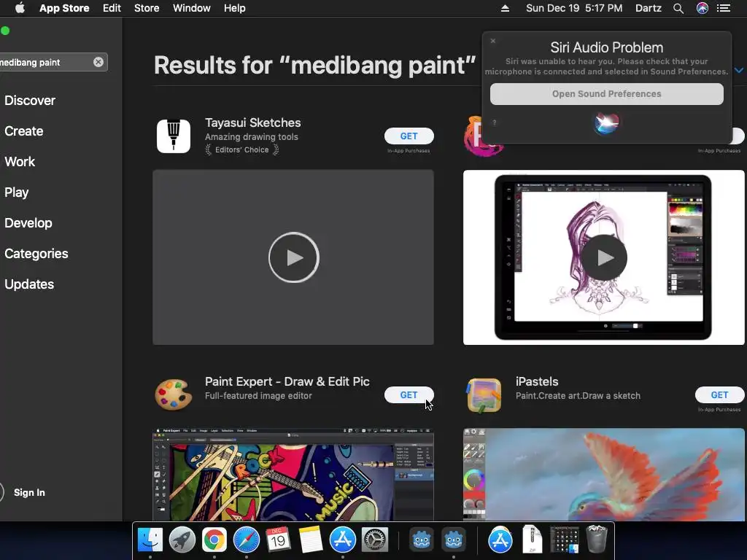Open the Trash in Dock

point(596,540)
